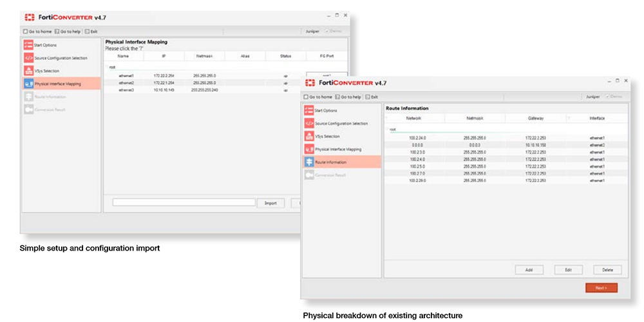The height and width of the screenshot is (322, 644).
Task: Sort by Gateway column in route table
Action: [x=536, y=118]
